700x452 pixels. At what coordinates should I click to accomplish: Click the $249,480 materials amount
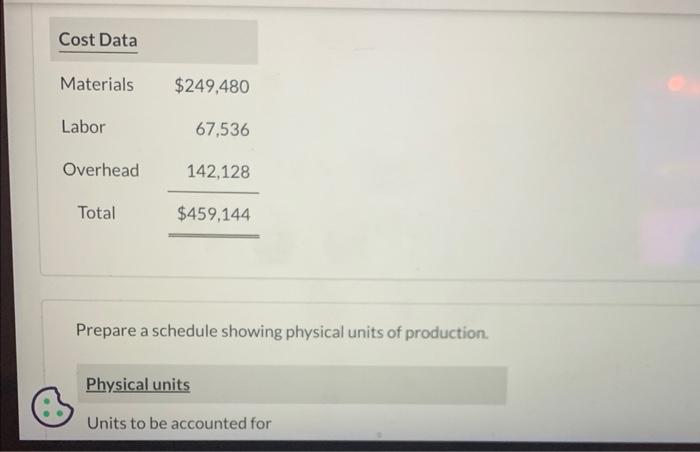click(212, 86)
